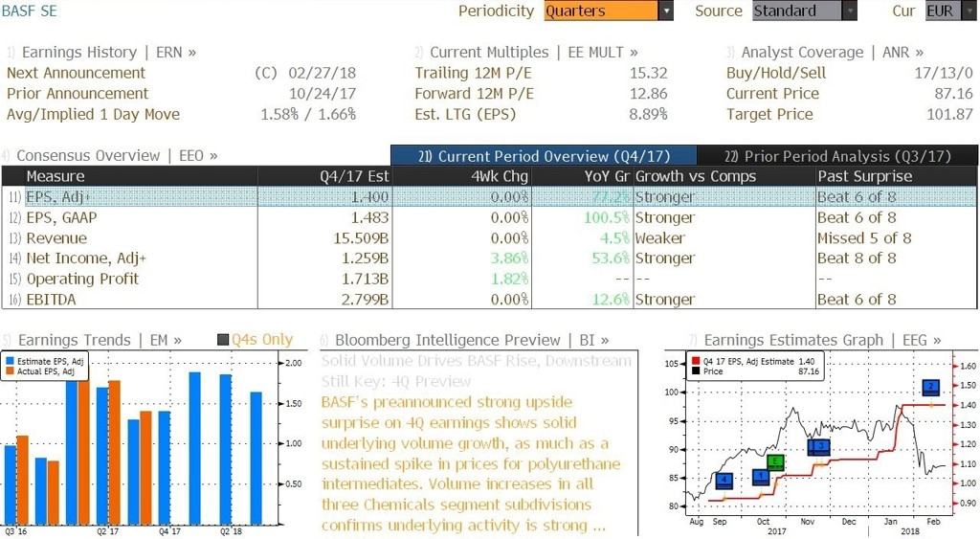Open Analyst Coverage ANR link

[x=832, y=52]
